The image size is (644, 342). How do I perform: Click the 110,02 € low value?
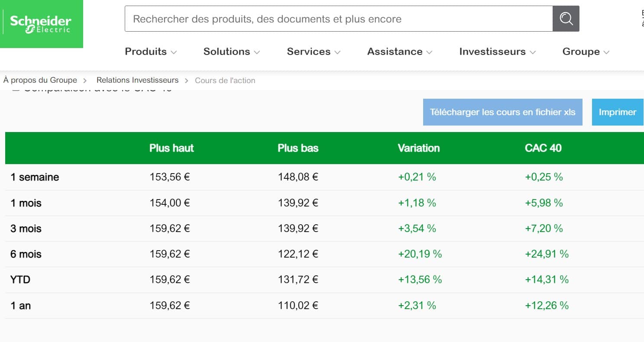[x=298, y=305]
